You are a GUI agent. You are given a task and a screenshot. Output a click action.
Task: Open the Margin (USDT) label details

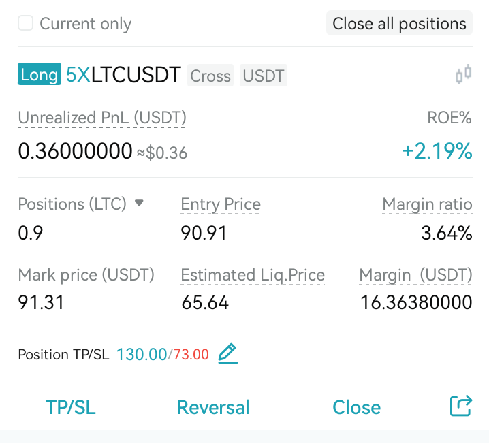coord(415,275)
